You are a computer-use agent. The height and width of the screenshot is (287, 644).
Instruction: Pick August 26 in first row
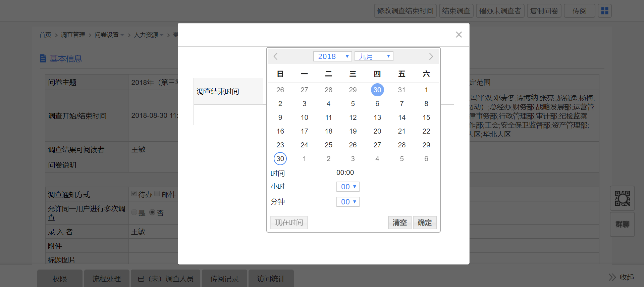(280, 90)
